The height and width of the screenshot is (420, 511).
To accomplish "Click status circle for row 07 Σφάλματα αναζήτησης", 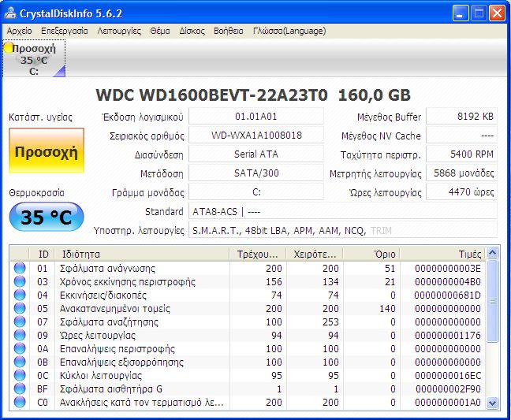I will coord(20,322).
